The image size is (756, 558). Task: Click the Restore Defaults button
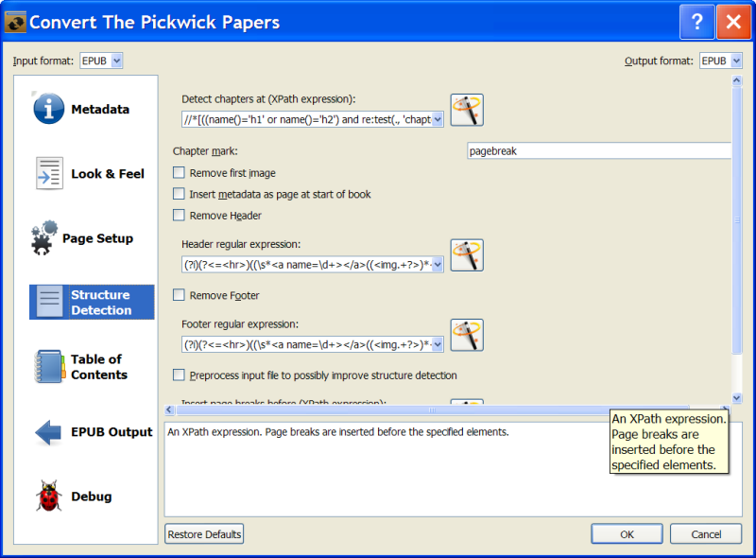click(x=204, y=533)
